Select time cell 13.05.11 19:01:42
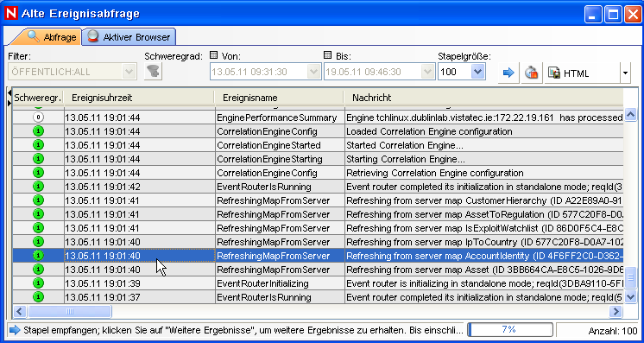Image resolution: width=644 pixels, height=343 pixels. pos(140,187)
